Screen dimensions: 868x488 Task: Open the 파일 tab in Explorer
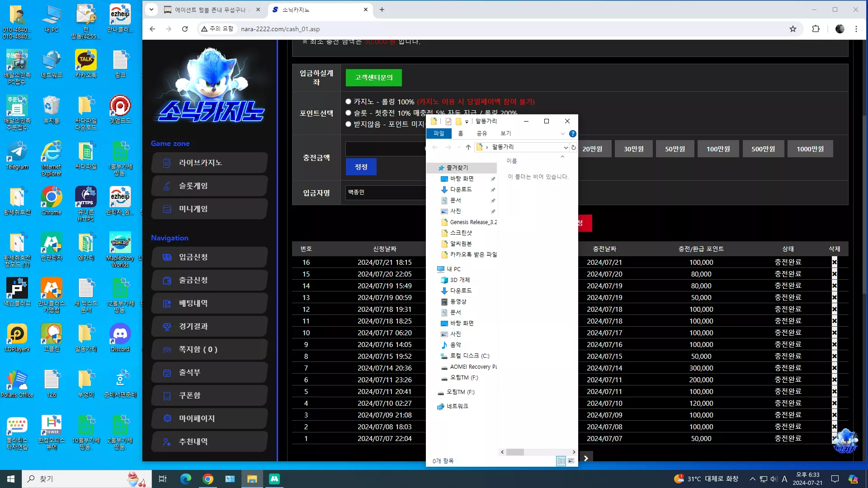[x=439, y=134]
